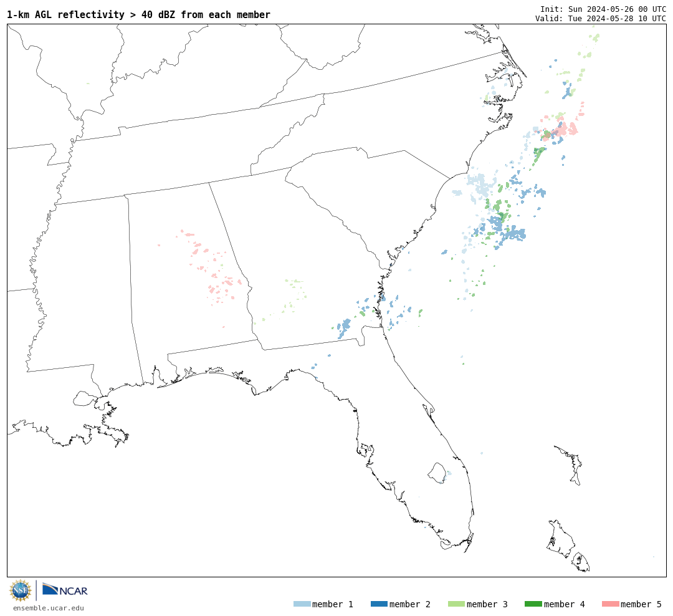Click the NCAR logo
The width and height of the screenshot is (673, 616).
(65, 590)
